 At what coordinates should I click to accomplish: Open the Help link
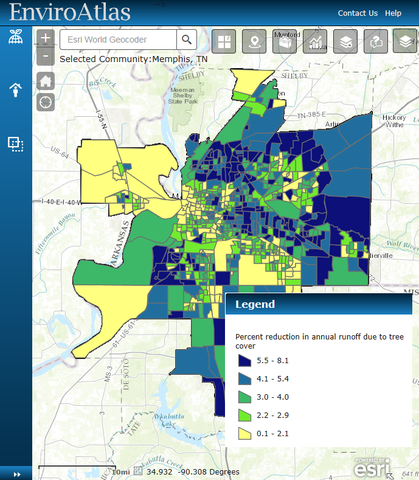pos(393,13)
